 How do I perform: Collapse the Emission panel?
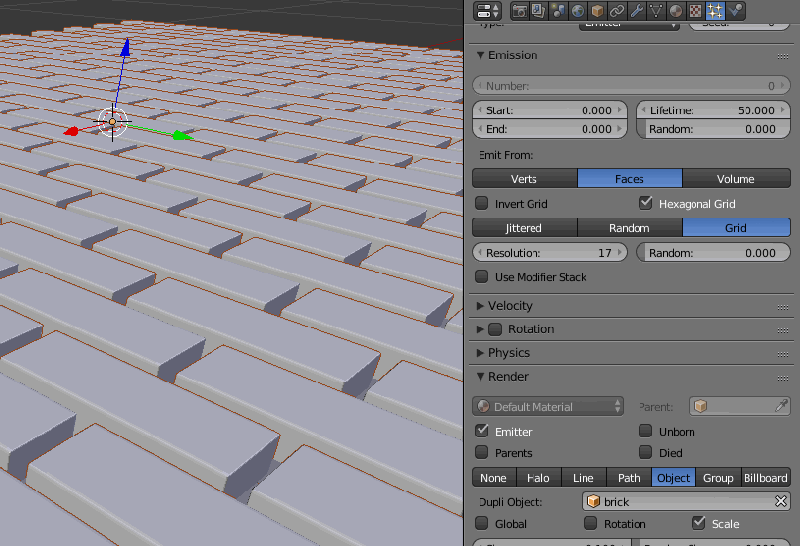pos(480,55)
